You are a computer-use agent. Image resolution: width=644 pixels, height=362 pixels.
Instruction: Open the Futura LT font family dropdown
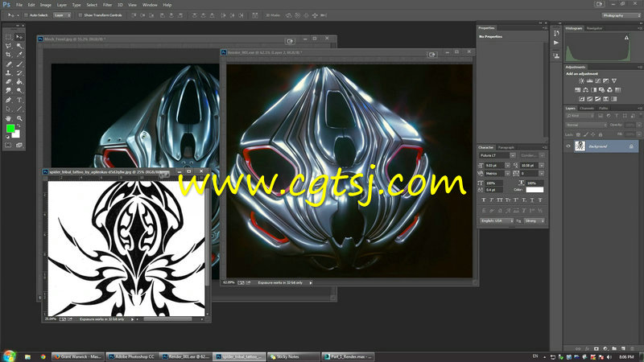coord(513,155)
